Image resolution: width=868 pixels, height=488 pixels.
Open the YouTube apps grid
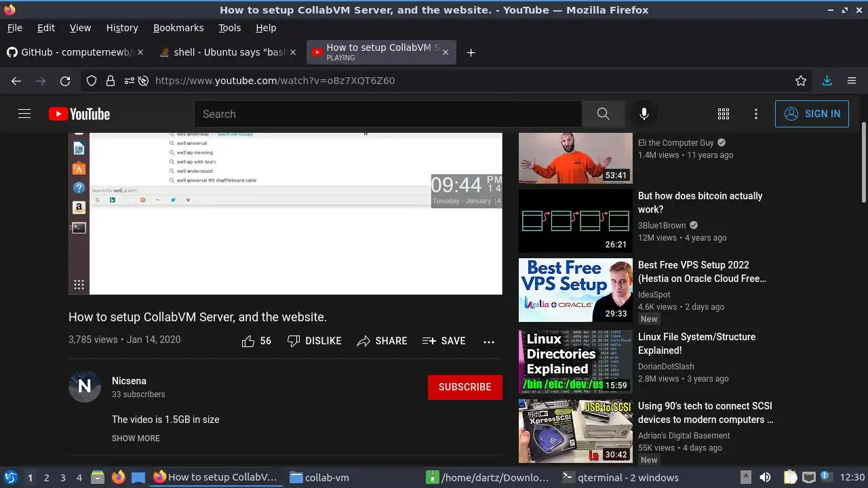point(724,114)
